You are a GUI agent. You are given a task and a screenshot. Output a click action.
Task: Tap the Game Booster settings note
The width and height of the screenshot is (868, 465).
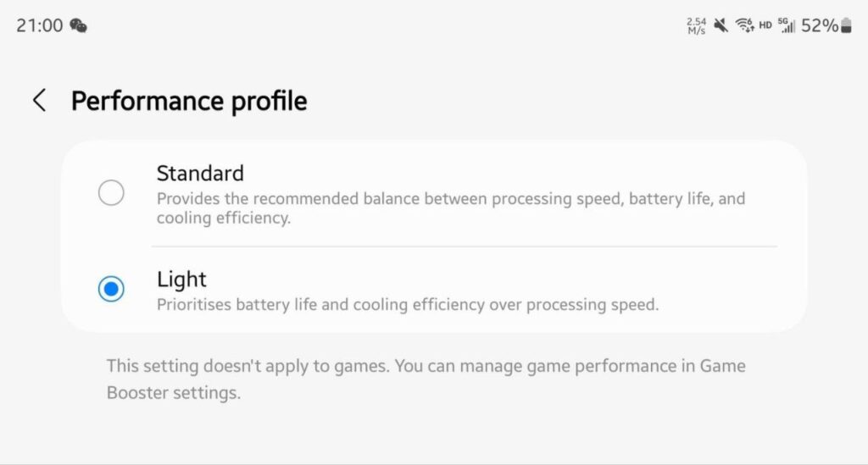tap(426, 379)
